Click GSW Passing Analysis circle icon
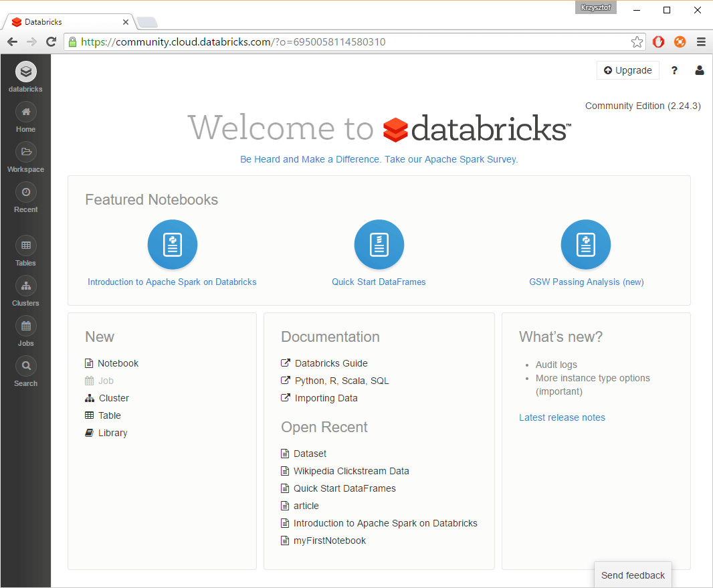Image resolution: width=713 pixels, height=588 pixels. click(x=586, y=245)
